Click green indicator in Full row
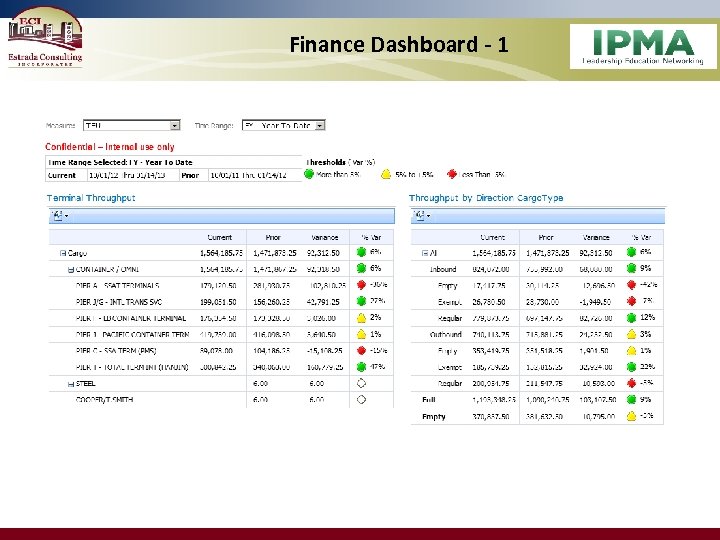This screenshot has width=720, height=540. coord(631,399)
